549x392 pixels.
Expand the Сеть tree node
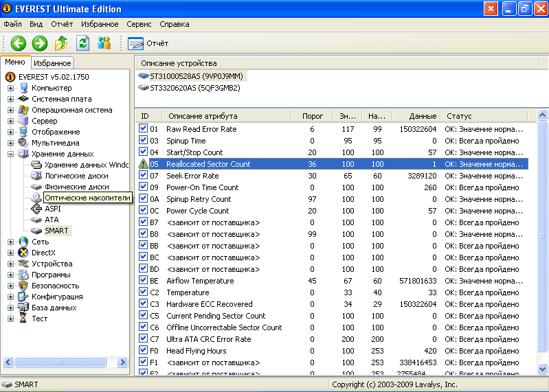click(x=11, y=242)
